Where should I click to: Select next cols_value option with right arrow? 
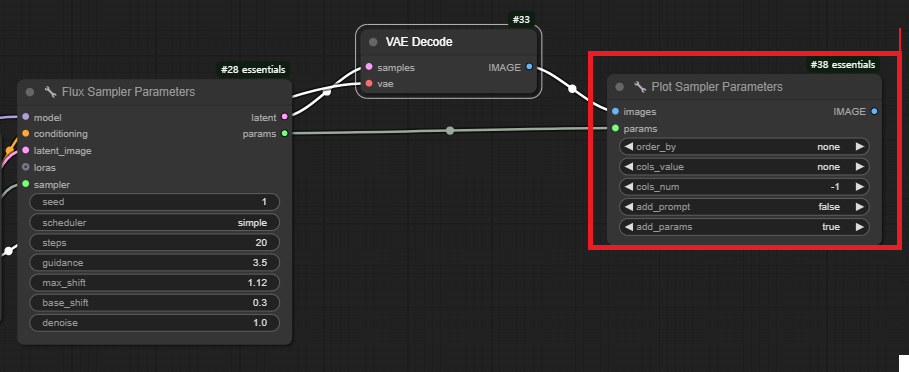point(860,167)
